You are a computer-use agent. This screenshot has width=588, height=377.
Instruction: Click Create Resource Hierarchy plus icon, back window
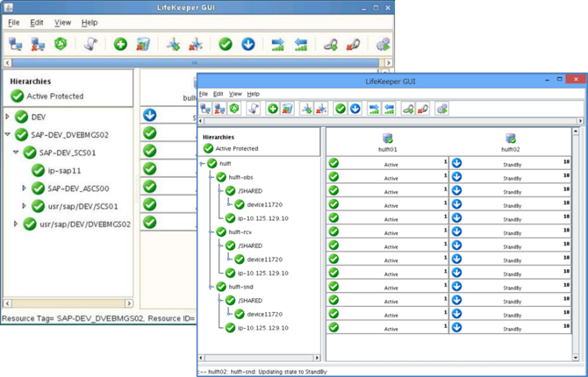(120, 44)
